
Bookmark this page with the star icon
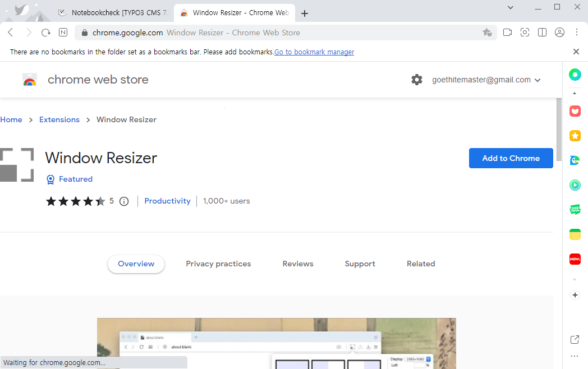[x=487, y=33]
